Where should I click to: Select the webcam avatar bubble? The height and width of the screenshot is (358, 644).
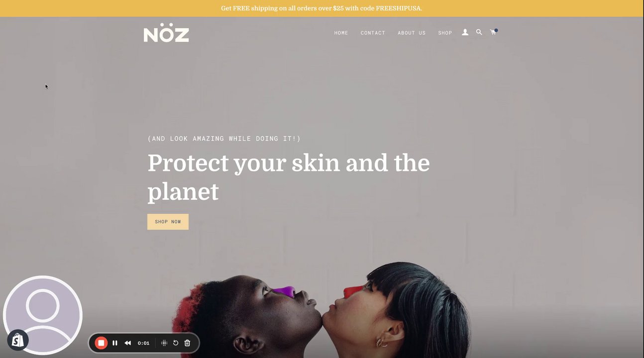pyautogui.click(x=43, y=315)
